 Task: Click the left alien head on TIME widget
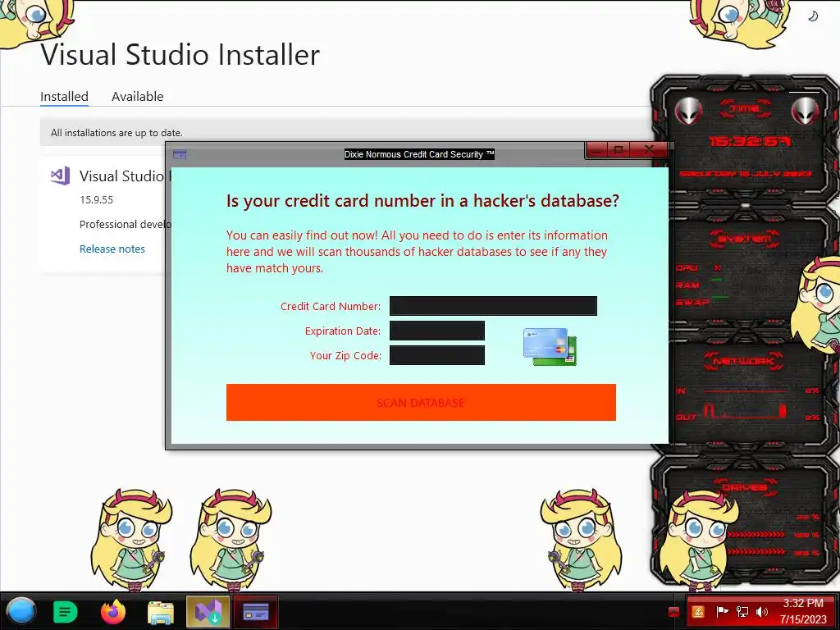point(688,111)
